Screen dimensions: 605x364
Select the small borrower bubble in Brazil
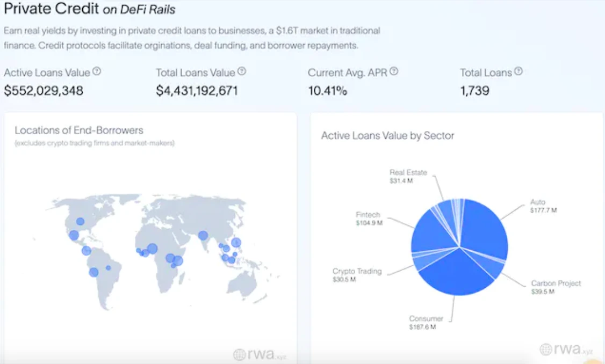point(108,267)
